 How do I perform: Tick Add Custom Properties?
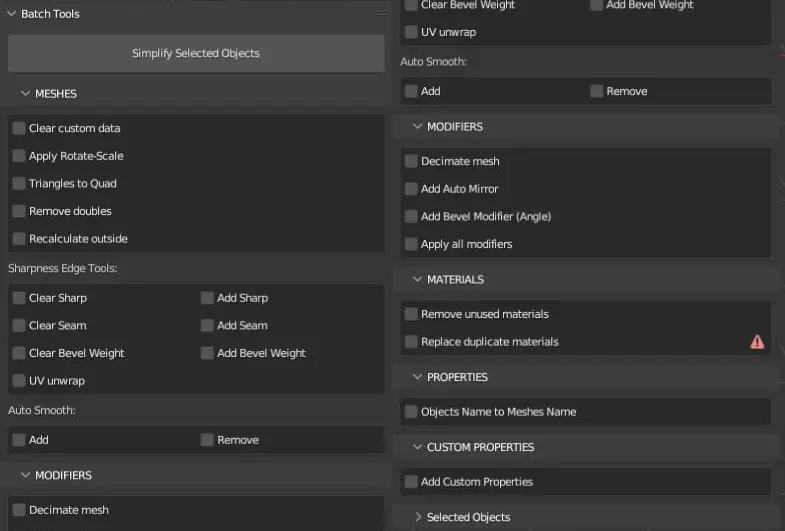coord(411,481)
